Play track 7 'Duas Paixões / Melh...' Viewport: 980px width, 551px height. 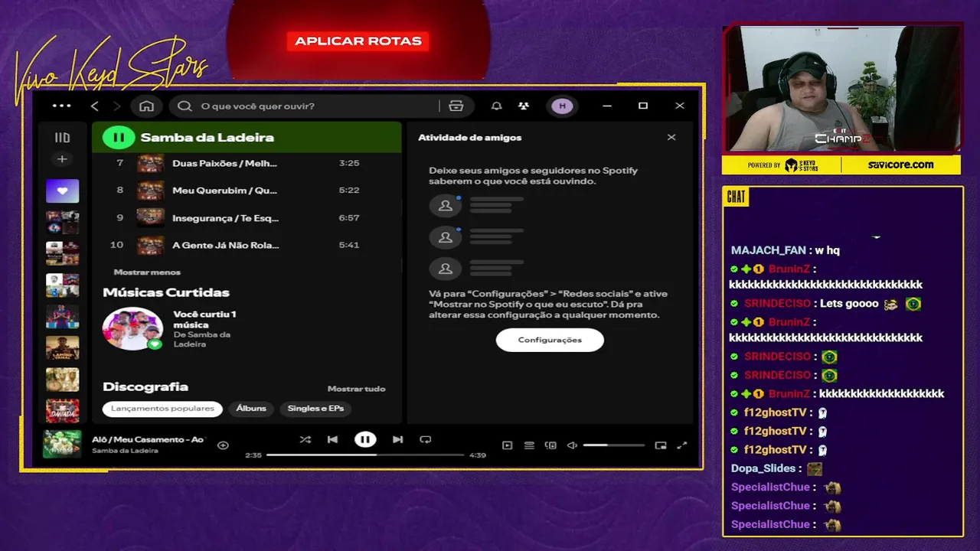coord(247,163)
